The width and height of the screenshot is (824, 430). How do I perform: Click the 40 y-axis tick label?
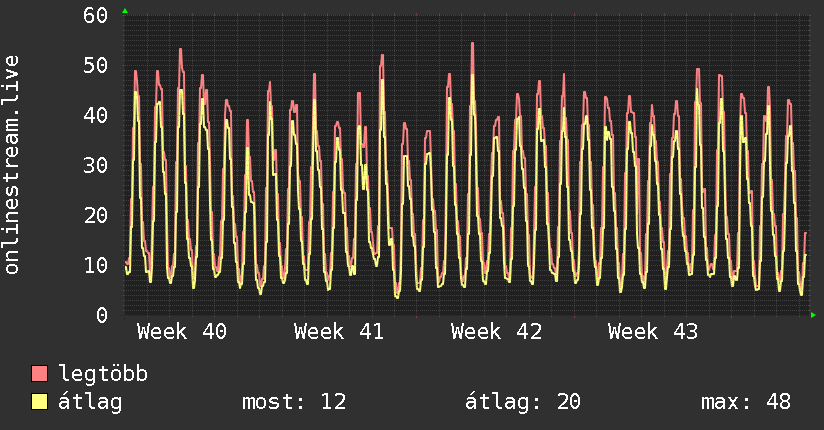tap(95, 115)
